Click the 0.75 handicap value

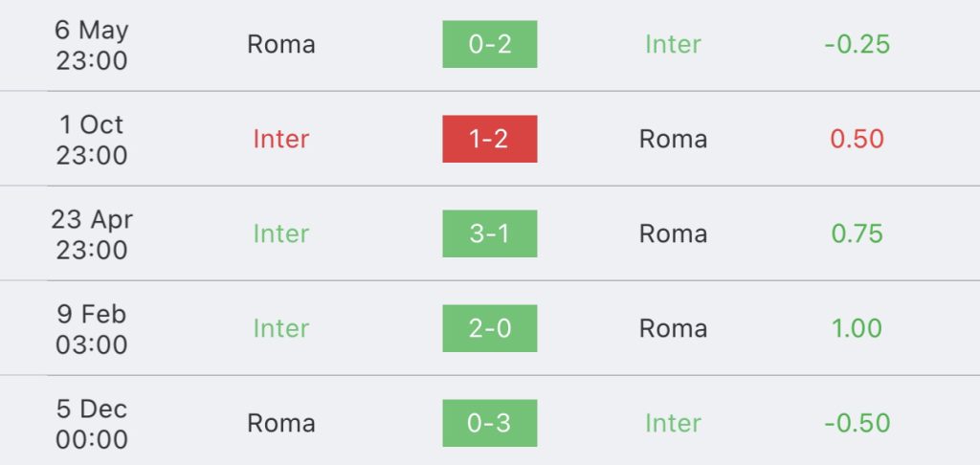point(857,233)
